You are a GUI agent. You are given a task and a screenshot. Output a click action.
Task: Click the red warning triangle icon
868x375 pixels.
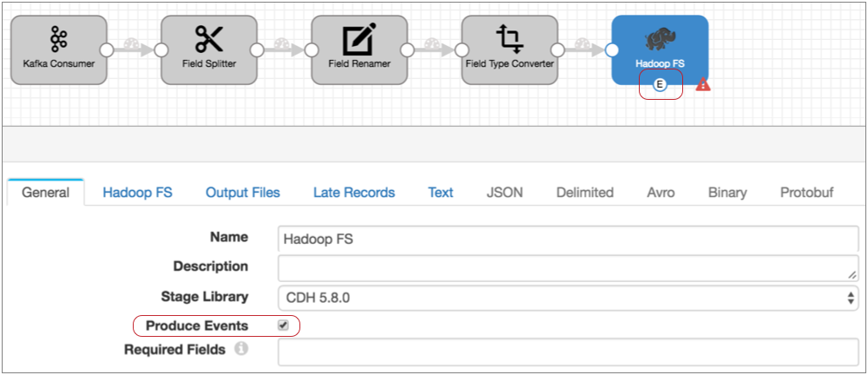[703, 85]
